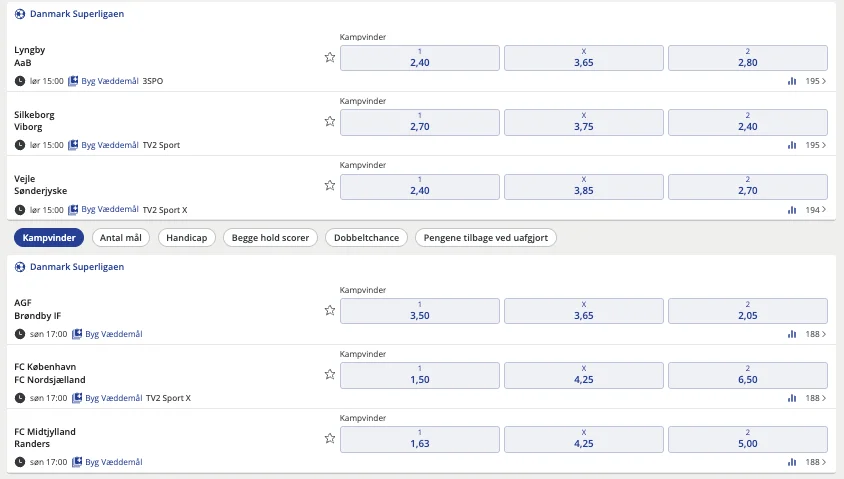Expand 188 markets for AGF vs Brøndby IF
Image resolution: width=844 pixels, height=479 pixels.
coord(815,334)
